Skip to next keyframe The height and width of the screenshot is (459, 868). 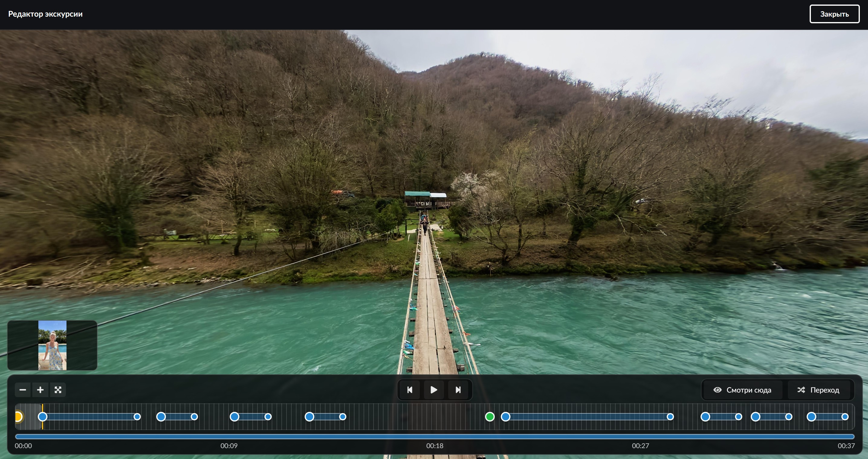pos(458,390)
